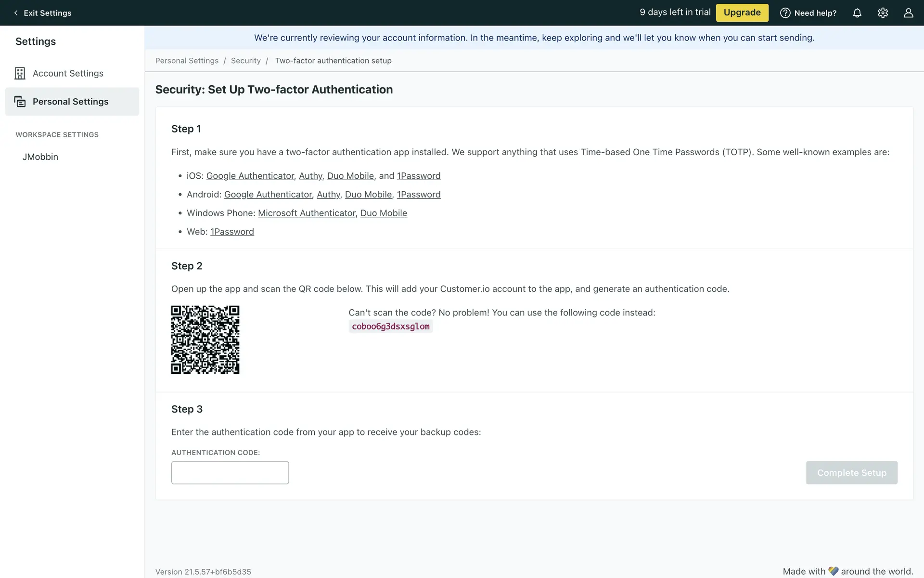
Task: Open the settings gear icon
Action: [x=882, y=13]
